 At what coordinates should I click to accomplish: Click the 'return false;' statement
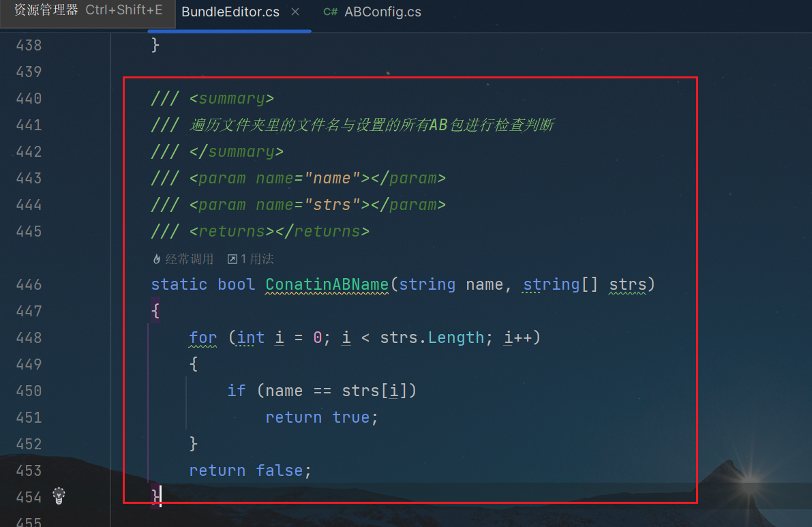coord(250,470)
